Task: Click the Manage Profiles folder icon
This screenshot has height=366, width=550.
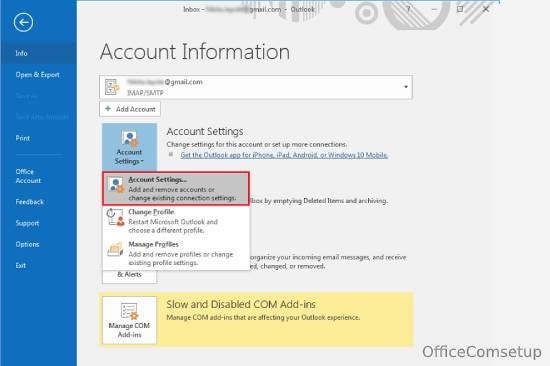Action: click(x=115, y=249)
